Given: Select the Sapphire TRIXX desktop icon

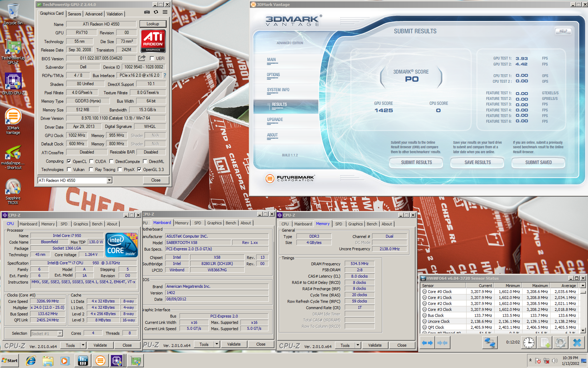Looking at the screenshot, I should click(x=13, y=192).
